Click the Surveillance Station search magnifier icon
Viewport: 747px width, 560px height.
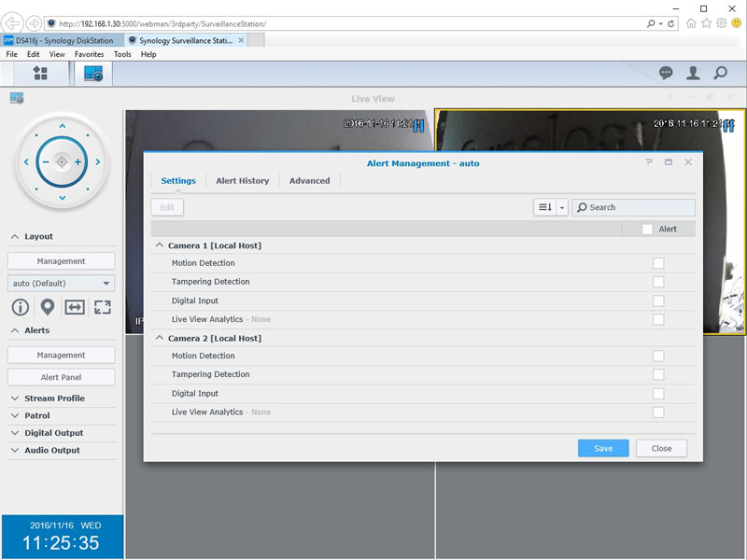click(x=720, y=73)
